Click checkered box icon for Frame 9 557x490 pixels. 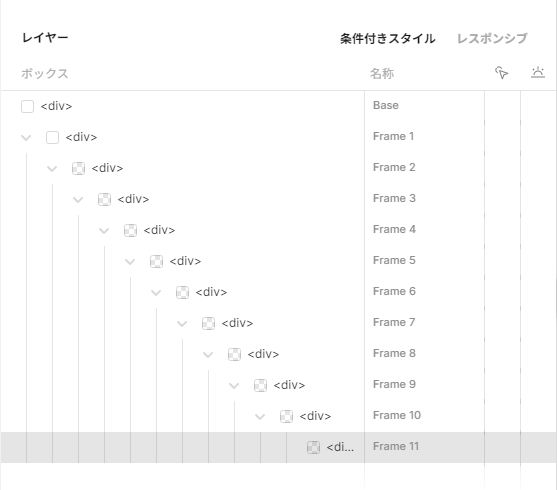pyautogui.click(x=260, y=385)
